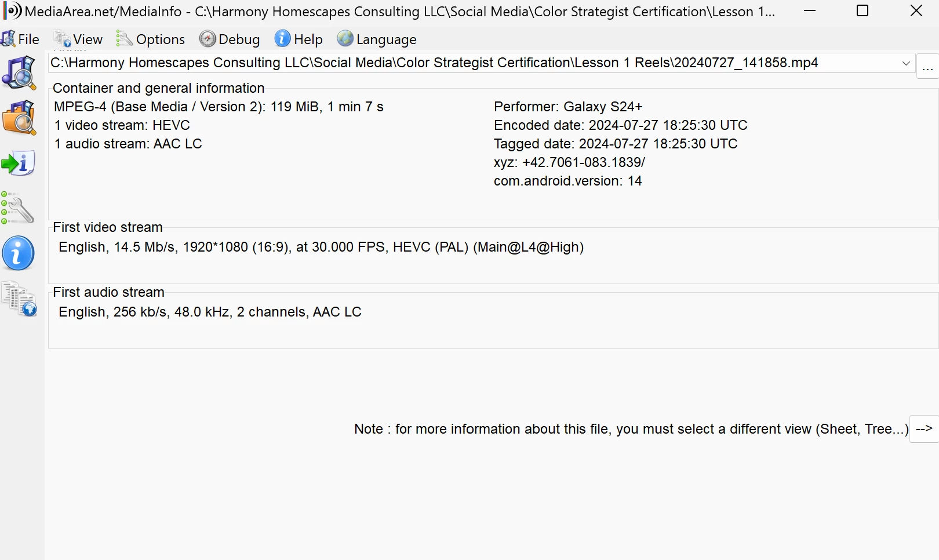The image size is (939, 560).
Task: Close the MediaInfo window
Action: pyautogui.click(x=916, y=11)
